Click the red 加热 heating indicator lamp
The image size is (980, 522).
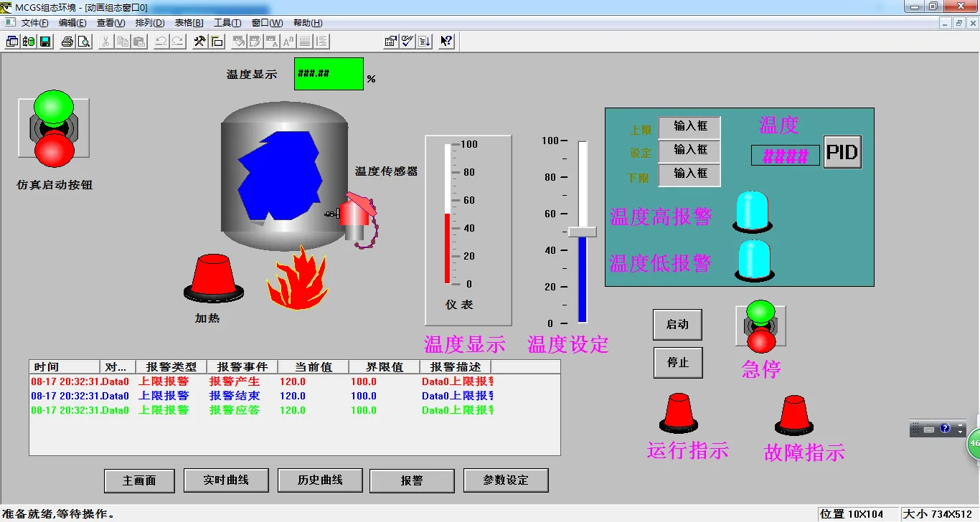click(x=213, y=278)
